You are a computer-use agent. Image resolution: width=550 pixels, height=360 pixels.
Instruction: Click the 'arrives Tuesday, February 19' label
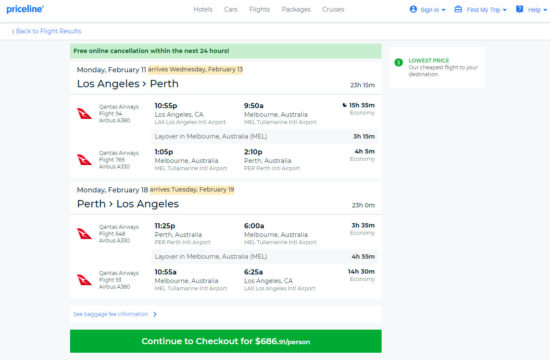[192, 189]
